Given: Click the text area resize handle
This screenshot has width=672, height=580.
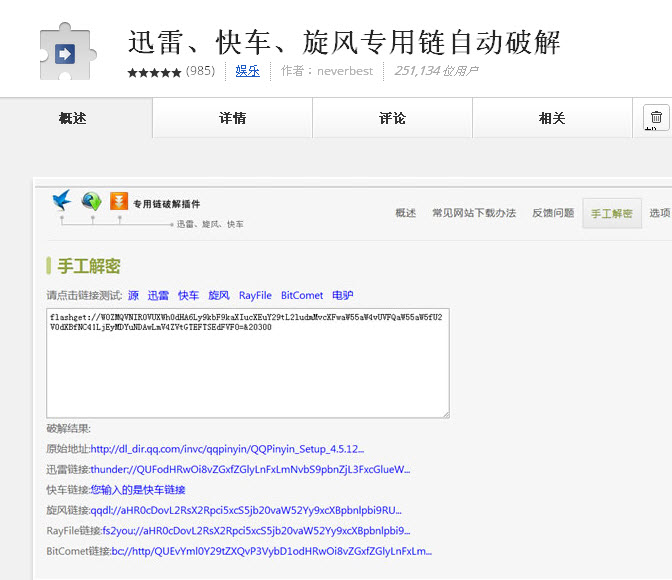Looking at the screenshot, I should 446,414.
